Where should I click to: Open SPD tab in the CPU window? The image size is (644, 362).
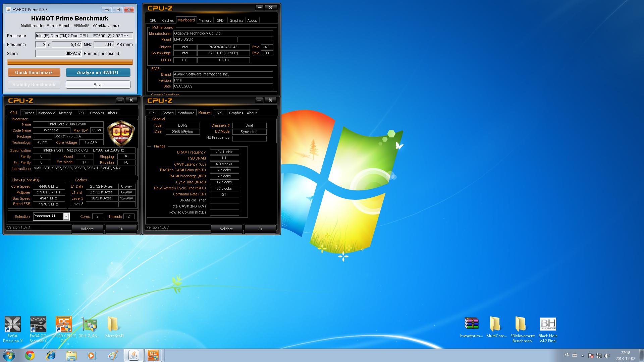[81, 113]
